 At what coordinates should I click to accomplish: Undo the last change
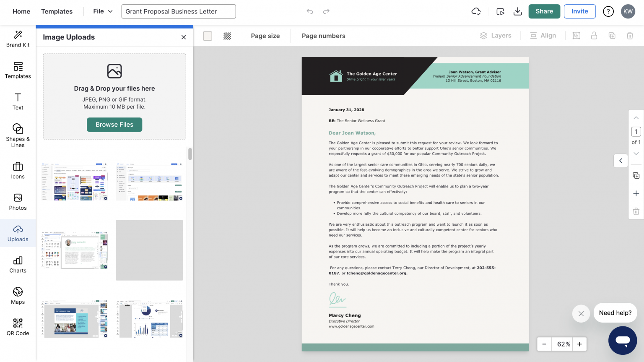[310, 11]
